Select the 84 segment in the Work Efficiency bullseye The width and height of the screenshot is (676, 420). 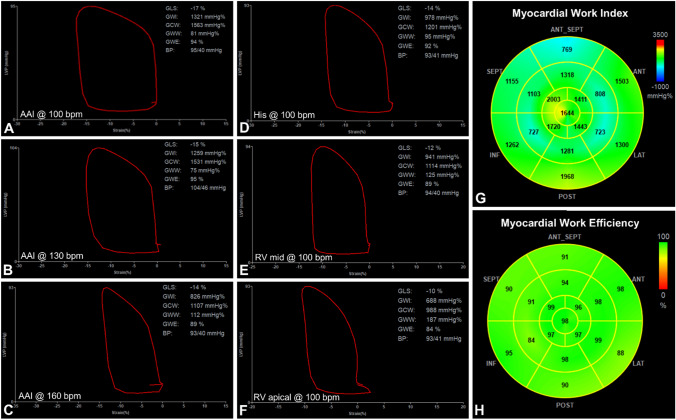click(532, 341)
